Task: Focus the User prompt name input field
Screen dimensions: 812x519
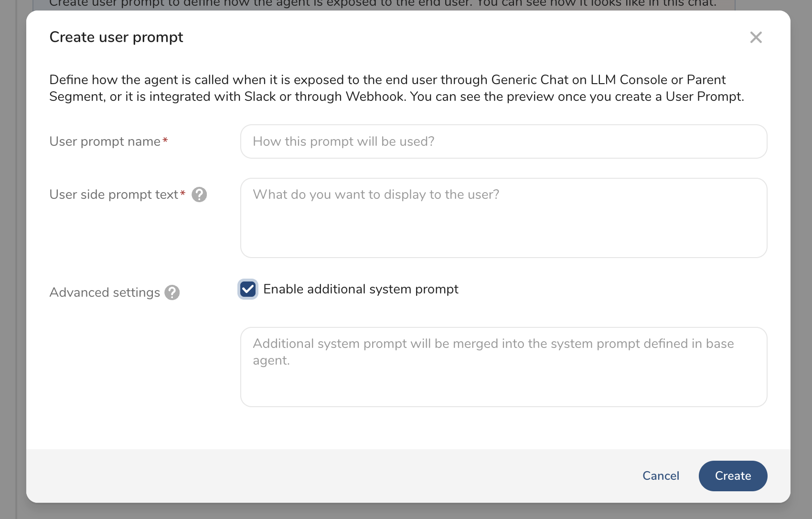Action: pyautogui.click(x=503, y=141)
